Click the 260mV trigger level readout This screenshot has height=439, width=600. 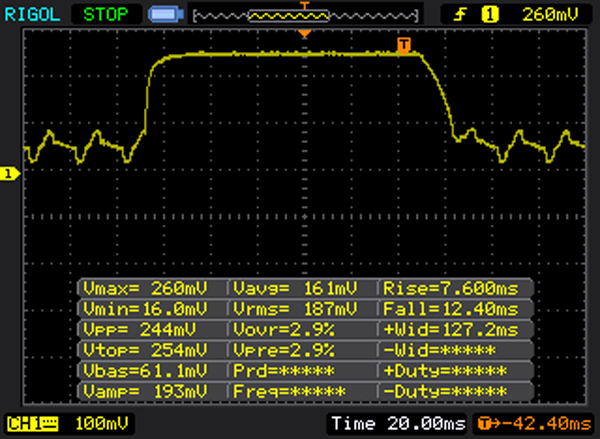tap(549, 15)
